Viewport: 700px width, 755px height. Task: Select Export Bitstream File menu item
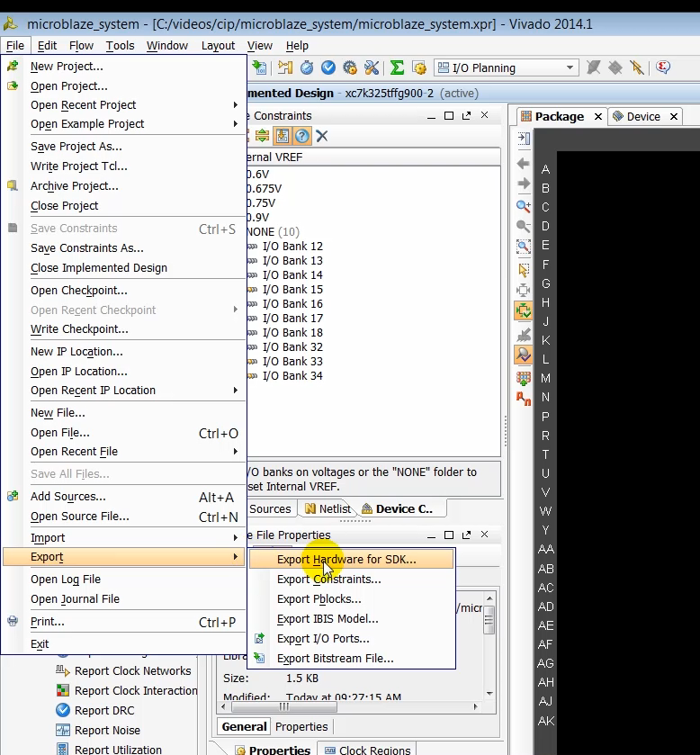tap(352, 658)
